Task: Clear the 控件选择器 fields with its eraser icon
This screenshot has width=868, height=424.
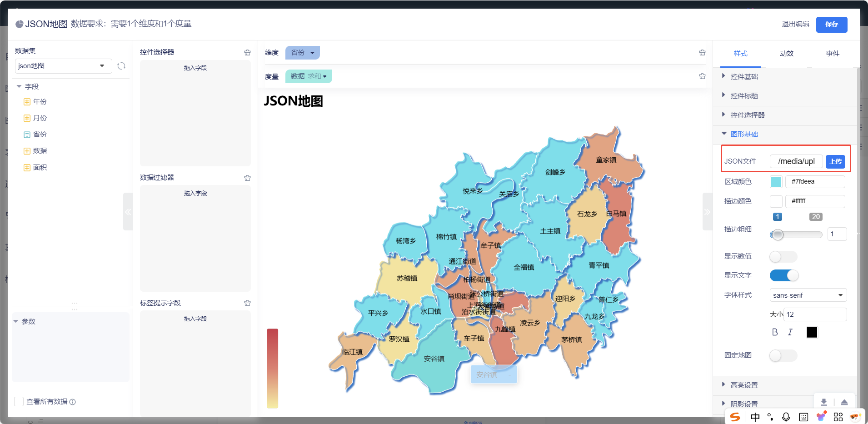Action: (x=247, y=53)
